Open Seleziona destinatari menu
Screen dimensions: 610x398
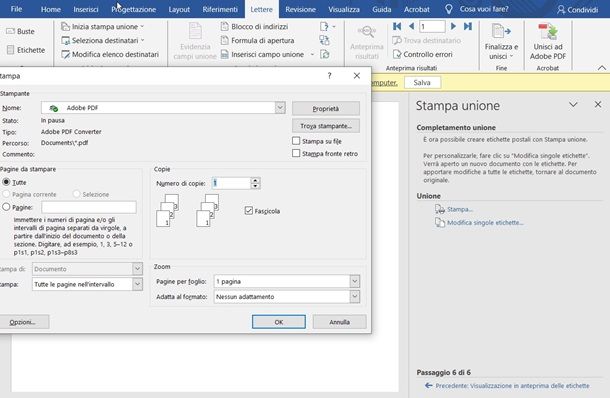(102, 40)
